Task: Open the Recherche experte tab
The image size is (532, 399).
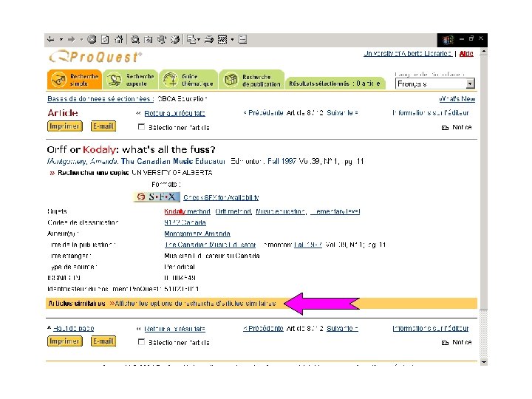Action: (x=131, y=80)
